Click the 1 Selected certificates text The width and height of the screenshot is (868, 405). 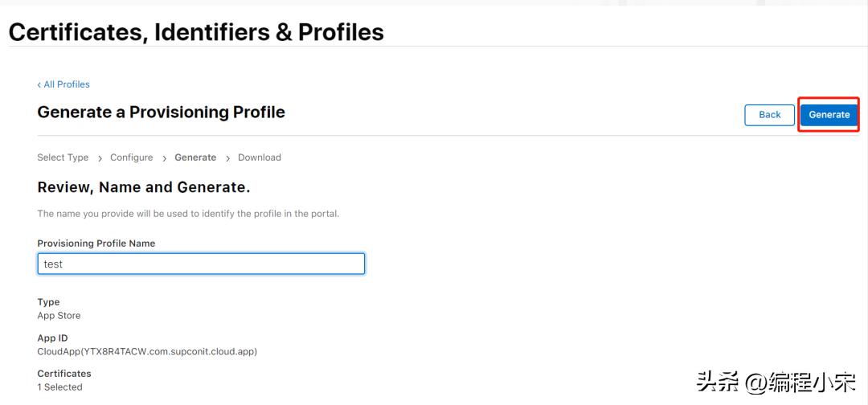(x=59, y=387)
